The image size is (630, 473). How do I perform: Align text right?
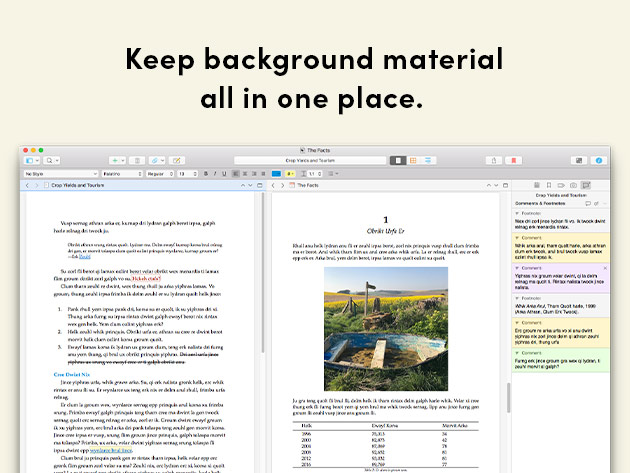[x=254, y=174]
